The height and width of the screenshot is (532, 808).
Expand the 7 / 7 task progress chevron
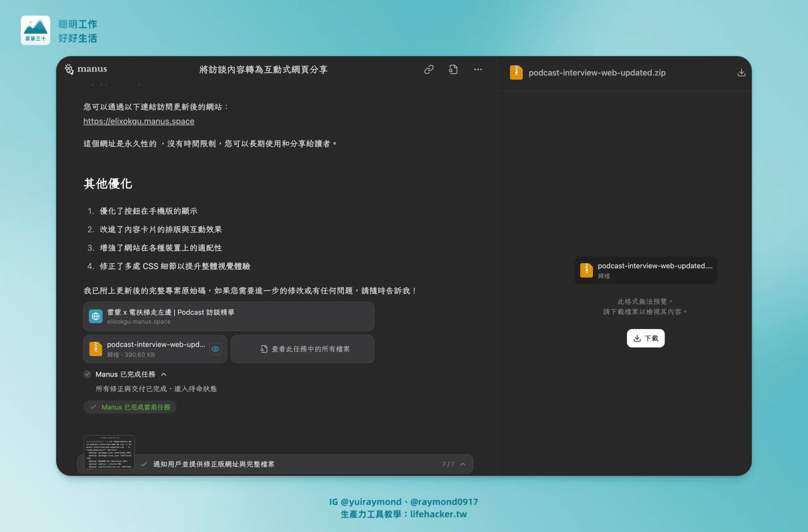463,464
